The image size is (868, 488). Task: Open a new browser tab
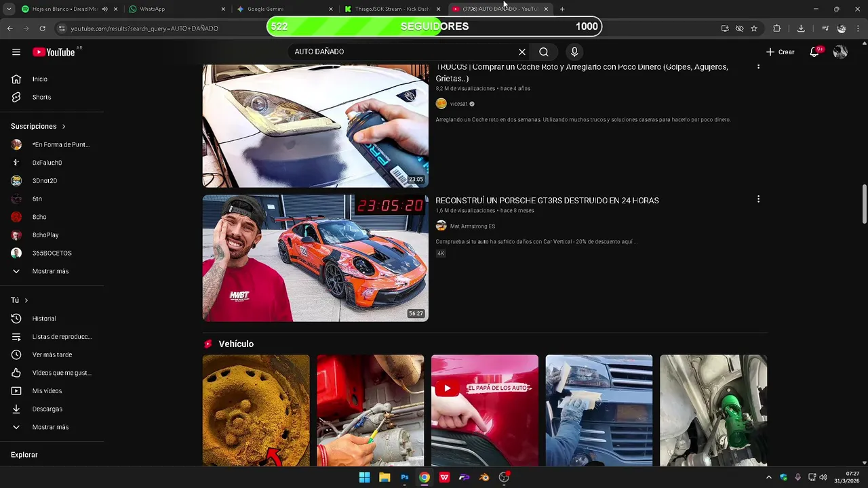pos(562,9)
